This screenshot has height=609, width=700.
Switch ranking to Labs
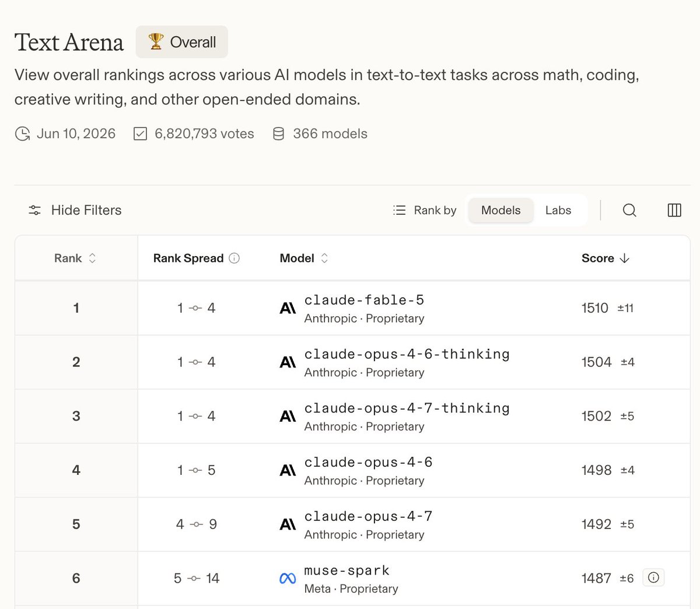558,210
